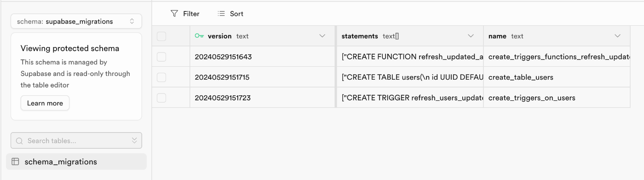This screenshot has width=644, height=180.
Task: Select the schema_migrations table
Action: (x=76, y=162)
